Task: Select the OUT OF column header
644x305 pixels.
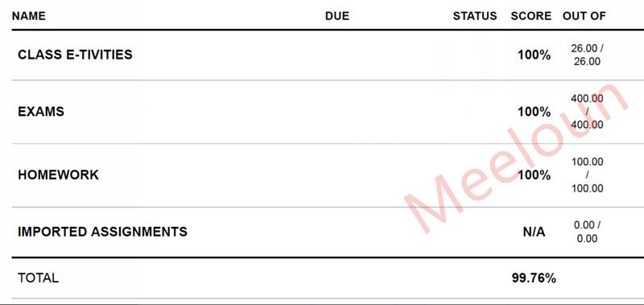Action: 584,16
